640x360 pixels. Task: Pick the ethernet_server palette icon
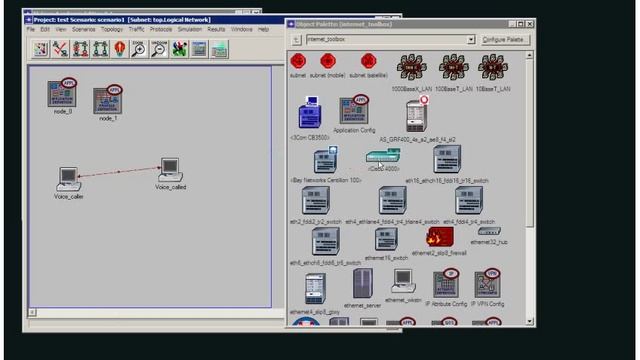coord(362,284)
